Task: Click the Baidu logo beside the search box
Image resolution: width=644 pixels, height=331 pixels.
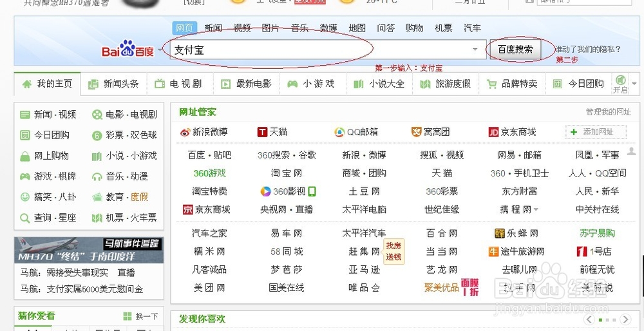Action: tap(128, 50)
